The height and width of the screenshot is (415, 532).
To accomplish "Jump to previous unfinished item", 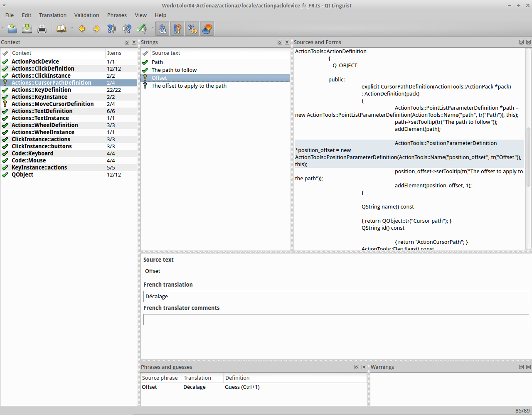I will (112, 29).
